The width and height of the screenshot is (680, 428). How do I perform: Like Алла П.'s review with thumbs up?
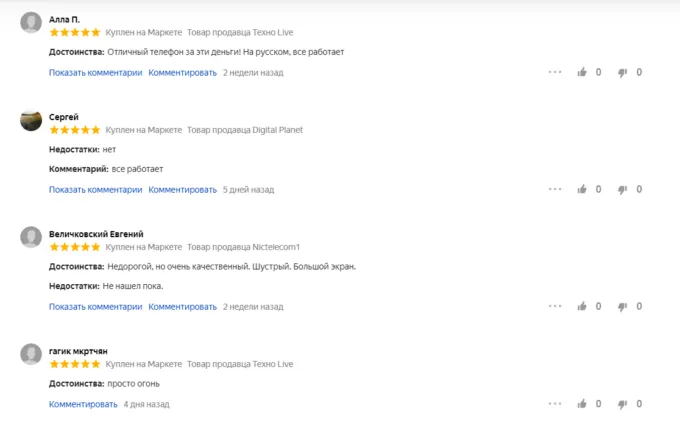click(x=583, y=72)
